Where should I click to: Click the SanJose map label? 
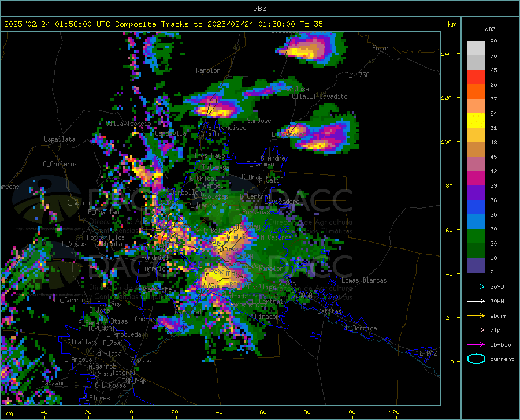coord(259,121)
